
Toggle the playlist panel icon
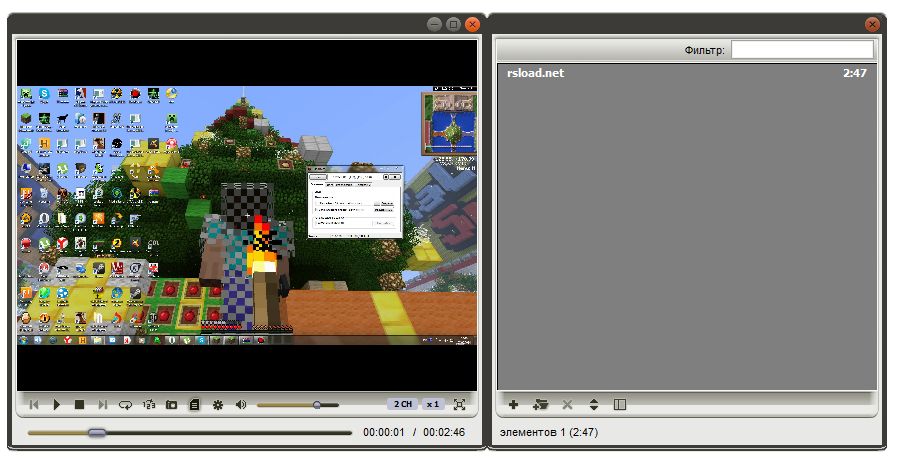coord(195,404)
